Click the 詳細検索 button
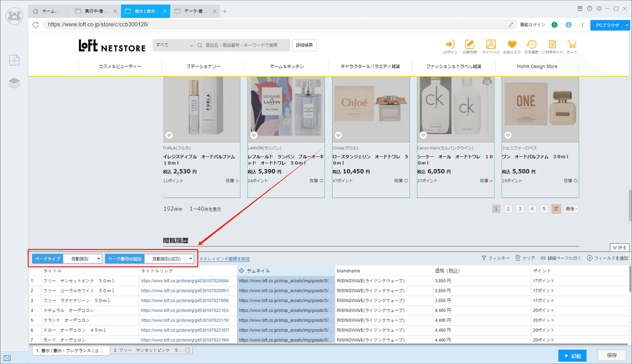 click(x=305, y=45)
